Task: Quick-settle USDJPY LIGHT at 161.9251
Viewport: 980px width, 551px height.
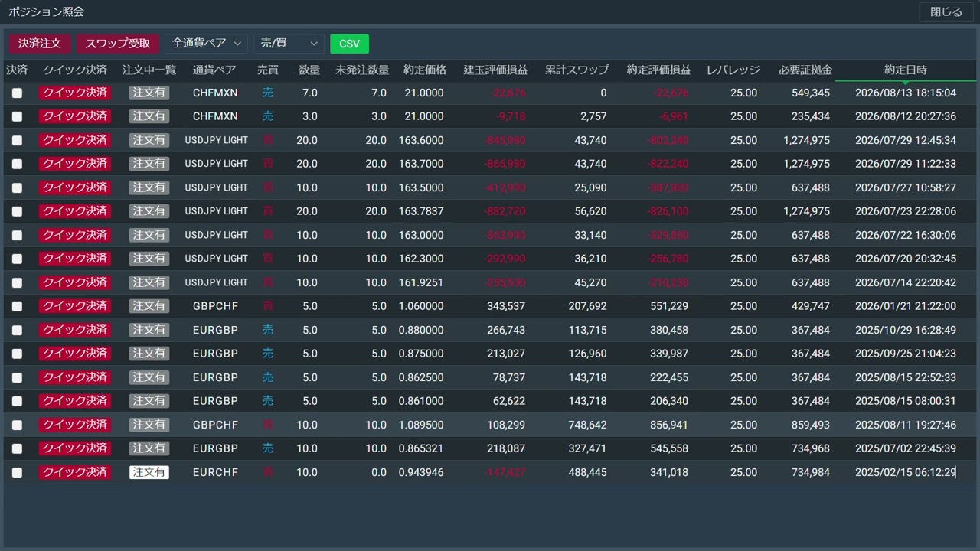Action: [75, 282]
